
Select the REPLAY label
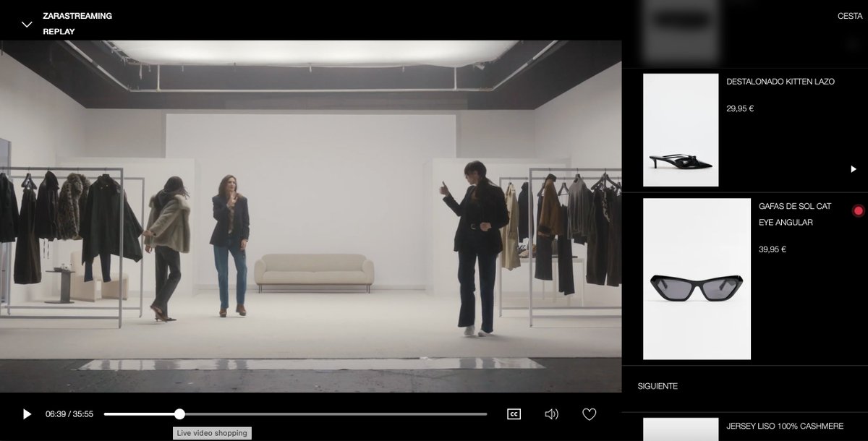click(x=59, y=31)
